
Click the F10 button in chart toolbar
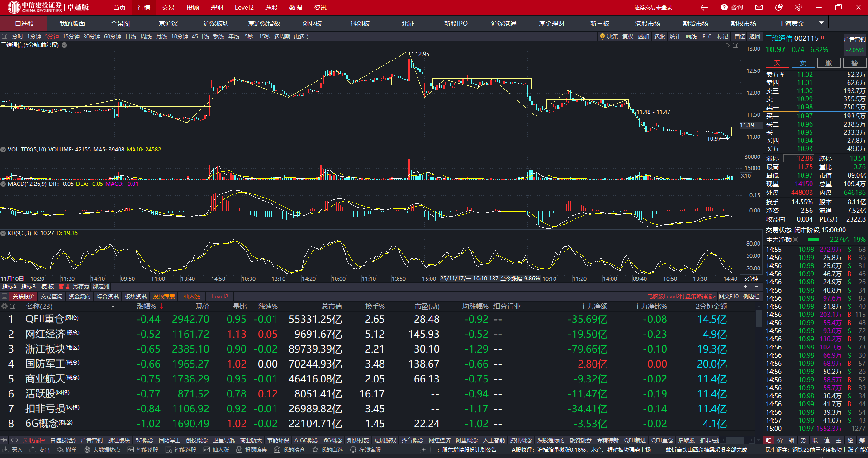tap(707, 37)
